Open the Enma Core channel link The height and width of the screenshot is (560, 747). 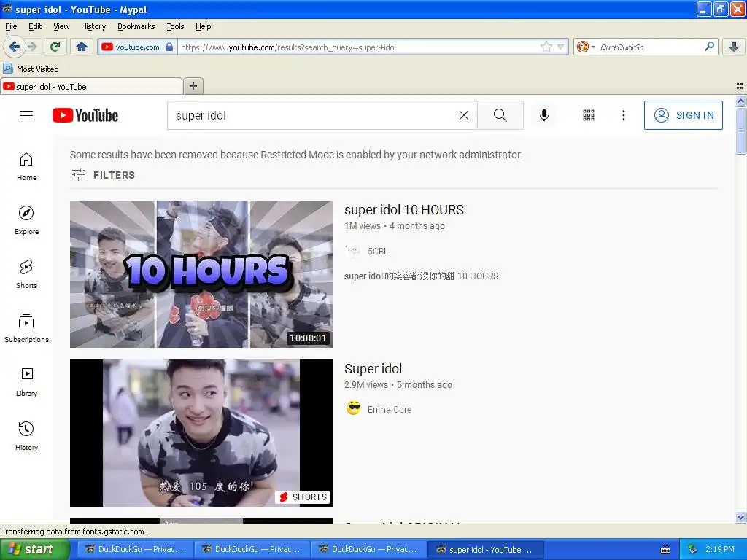(x=390, y=410)
